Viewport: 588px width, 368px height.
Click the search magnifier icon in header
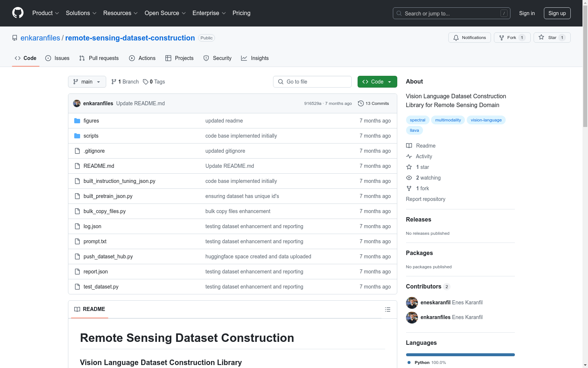point(399,13)
